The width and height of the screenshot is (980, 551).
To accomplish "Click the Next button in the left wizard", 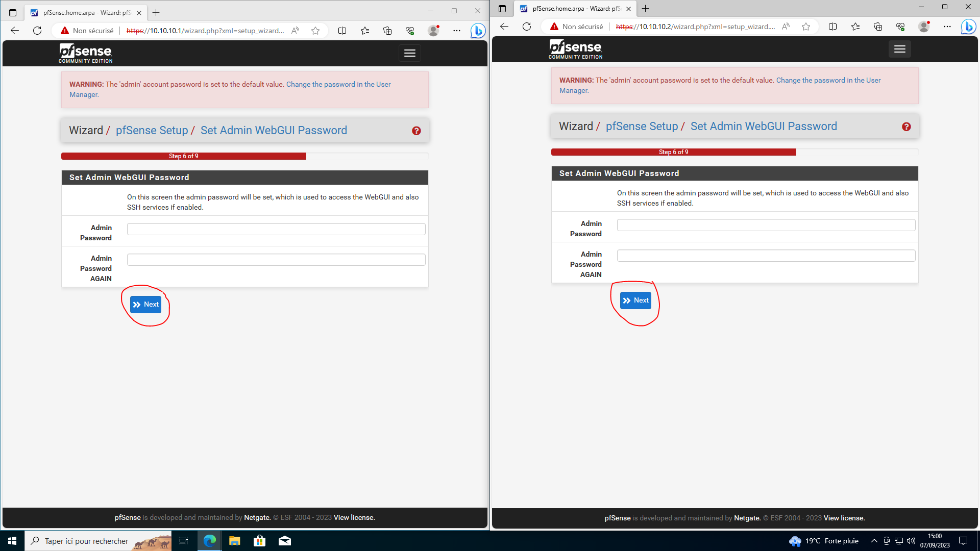I will point(145,305).
